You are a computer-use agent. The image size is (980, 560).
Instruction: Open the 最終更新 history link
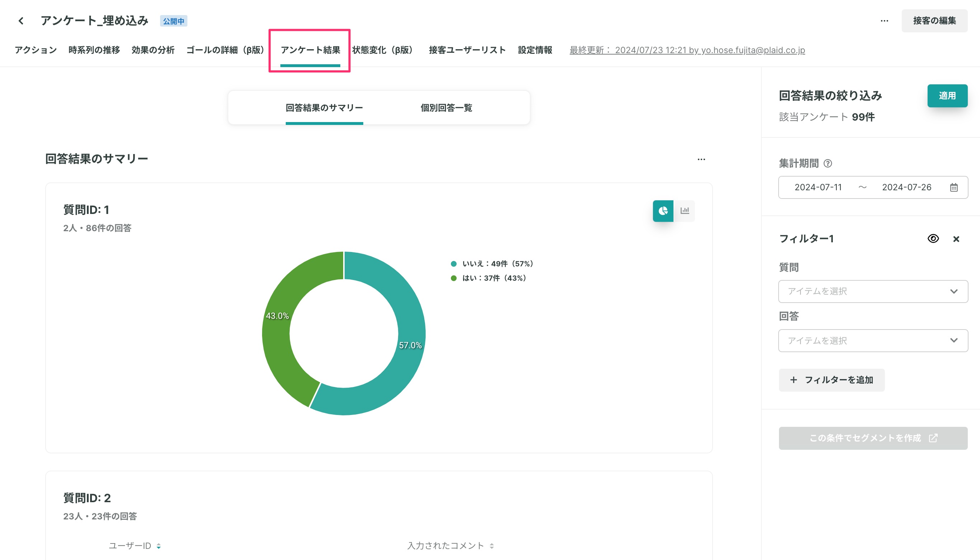click(x=687, y=50)
